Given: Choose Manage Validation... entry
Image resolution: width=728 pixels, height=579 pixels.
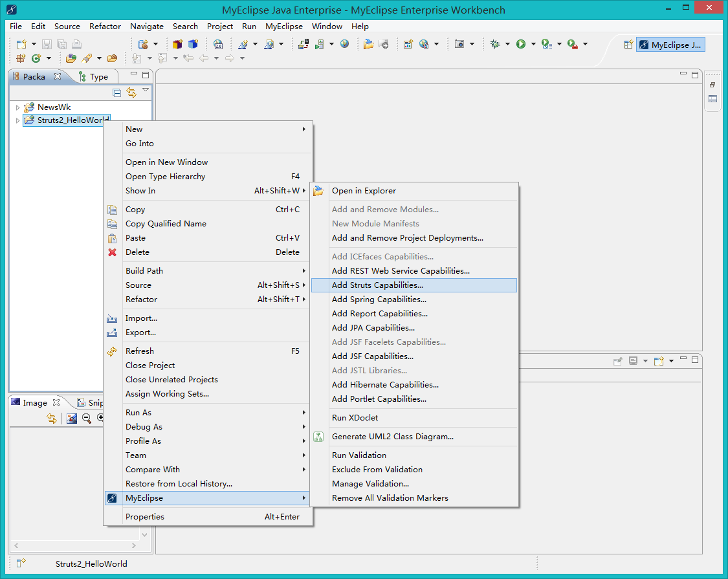Looking at the screenshot, I should tap(414, 483).
